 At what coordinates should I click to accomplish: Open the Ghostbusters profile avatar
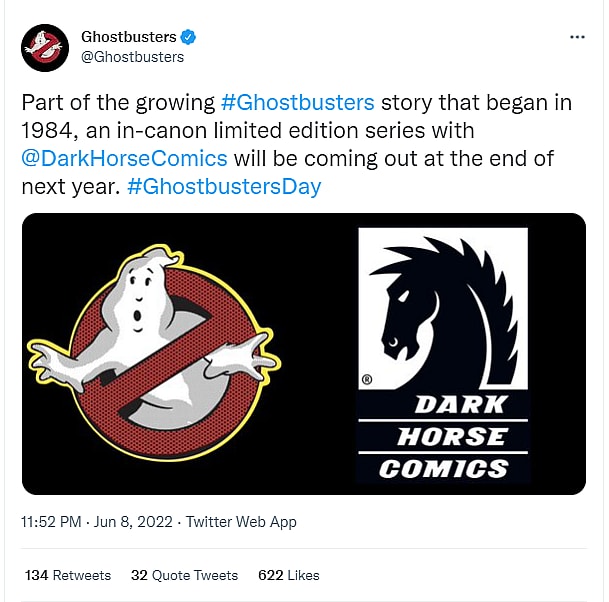point(44,47)
